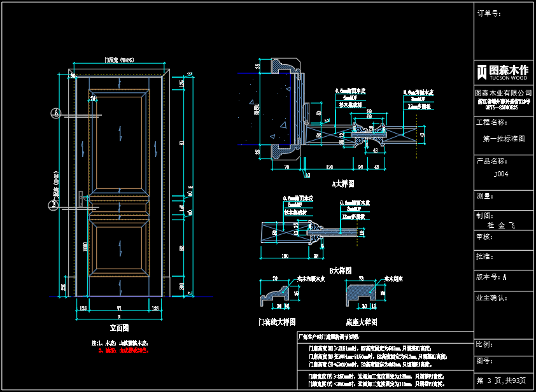536x392 pixels.
Task: Select section marker A circle on door
Action: coord(57,113)
